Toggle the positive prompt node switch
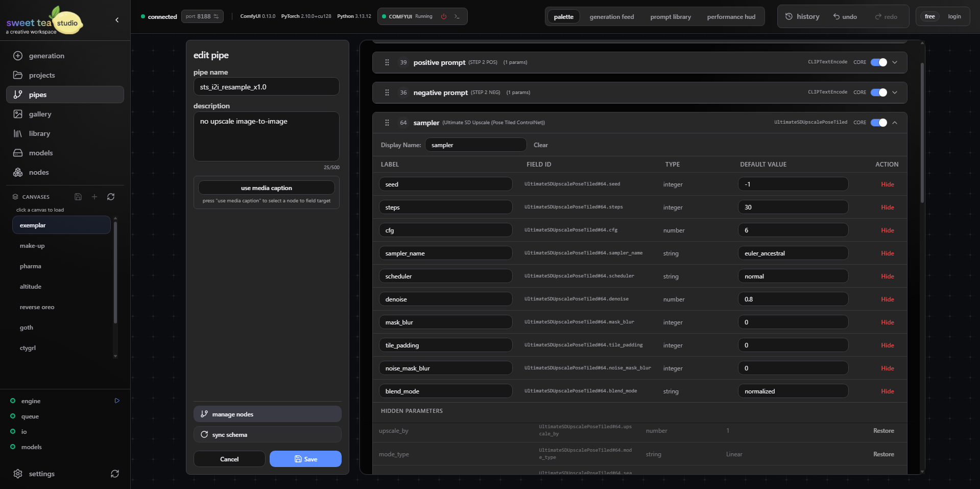The image size is (980, 489). (x=878, y=62)
